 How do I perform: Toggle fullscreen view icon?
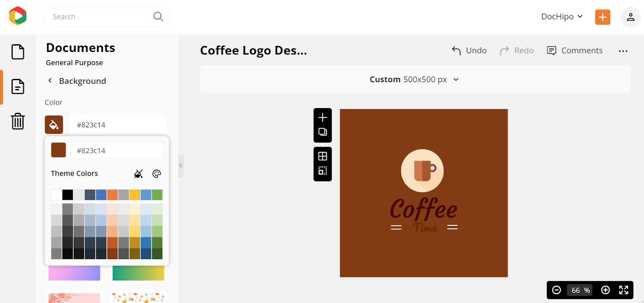[x=623, y=290]
